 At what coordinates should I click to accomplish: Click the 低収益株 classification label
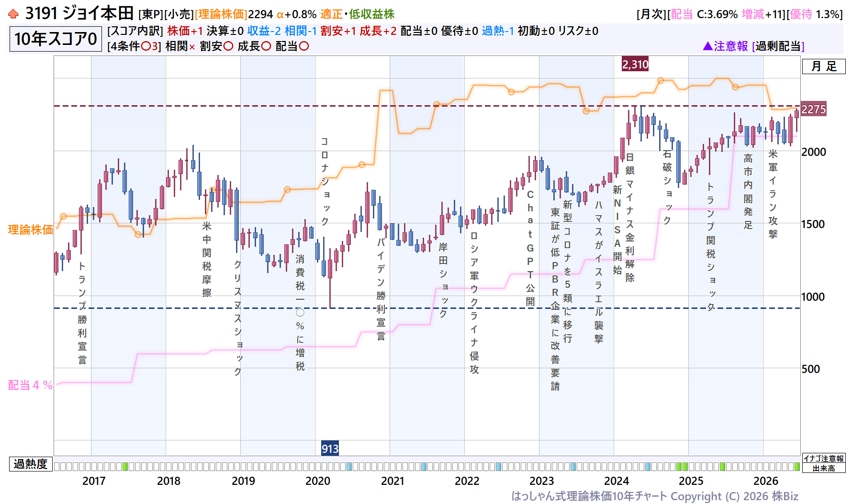[x=372, y=14]
